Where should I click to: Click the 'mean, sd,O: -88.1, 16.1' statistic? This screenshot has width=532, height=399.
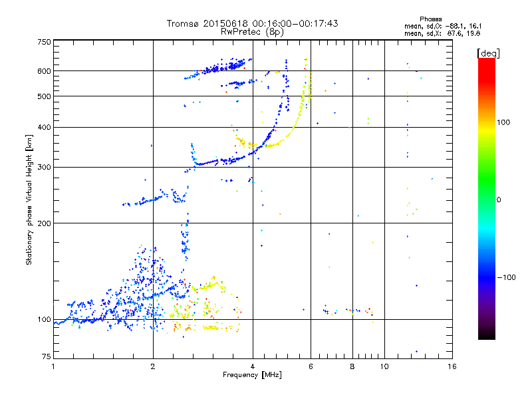[x=443, y=26]
